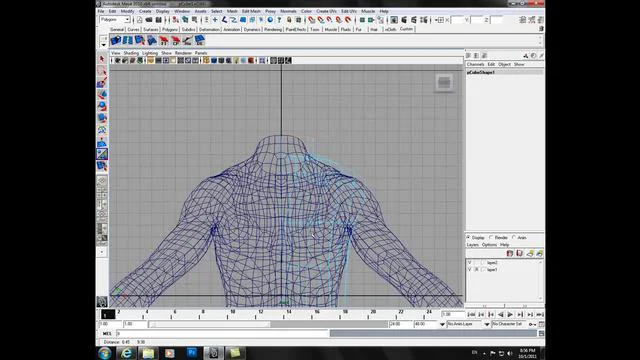
Task: Open the Layers menu in layer editor
Action: coord(473,245)
